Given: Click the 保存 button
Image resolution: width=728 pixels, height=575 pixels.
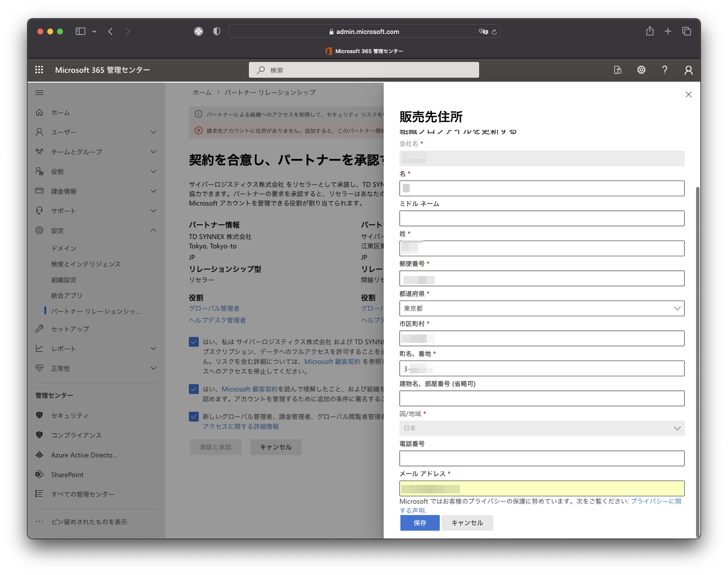Looking at the screenshot, I should tap(420, 523).
